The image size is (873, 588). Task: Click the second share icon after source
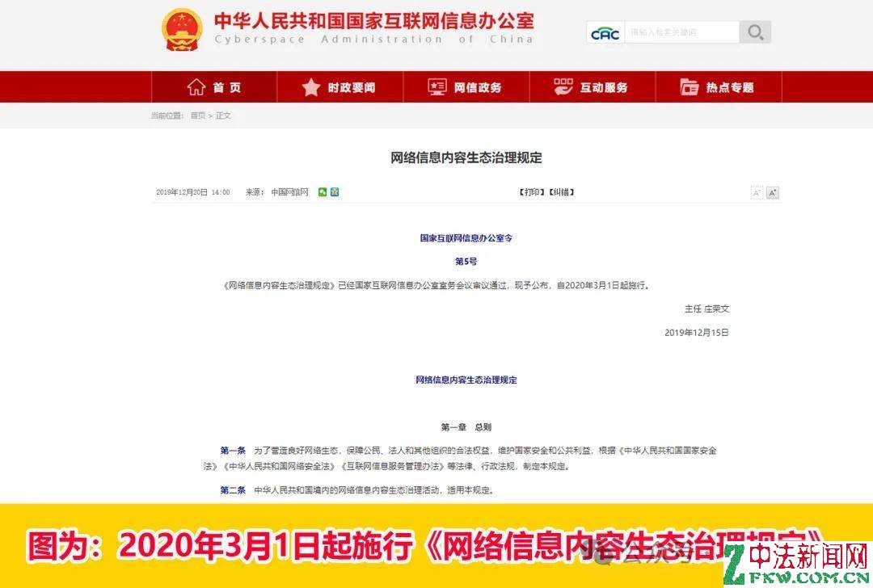click(334, 192)
